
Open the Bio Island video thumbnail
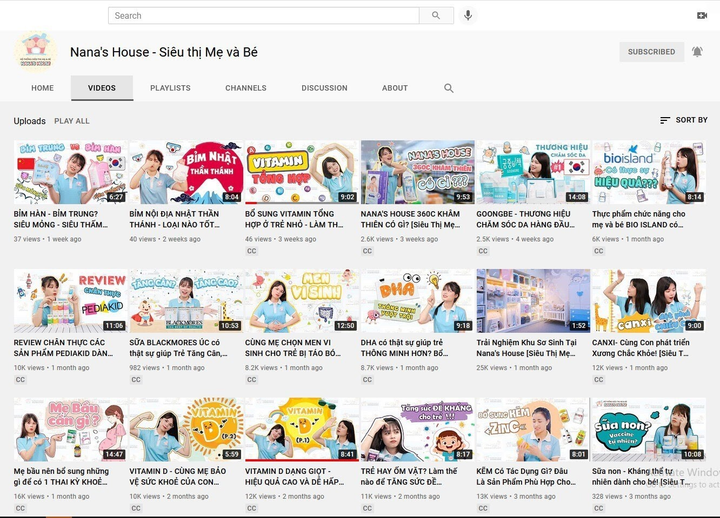649,172
